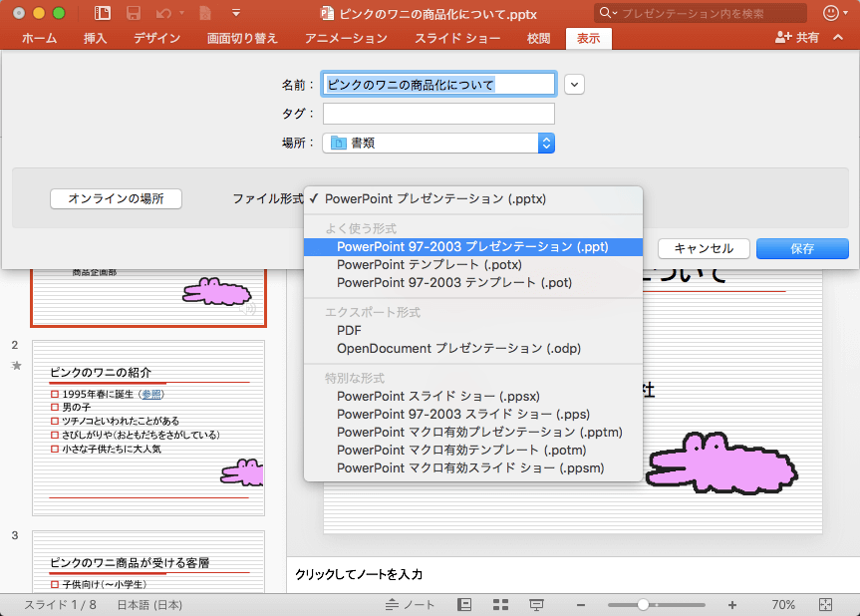Switch to the デザイン tab
The image size is (860, 616).
click(156, 38)
